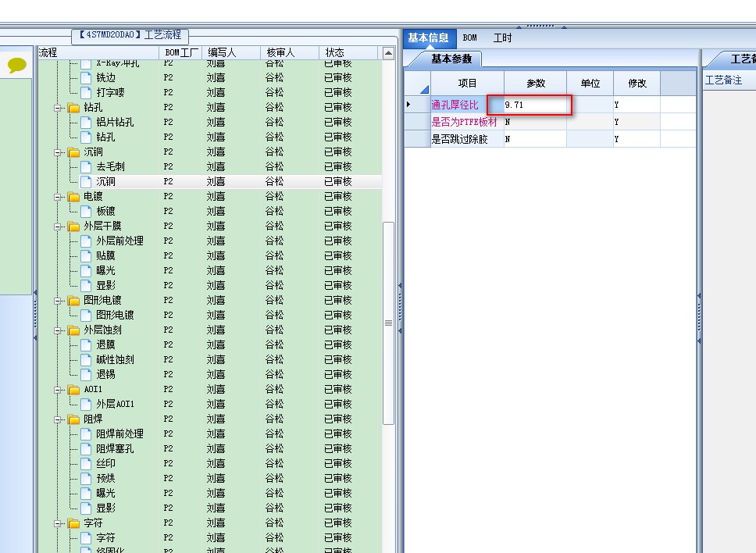
Task: Click the document icon next to 贴膜
Action: (86, 256)
